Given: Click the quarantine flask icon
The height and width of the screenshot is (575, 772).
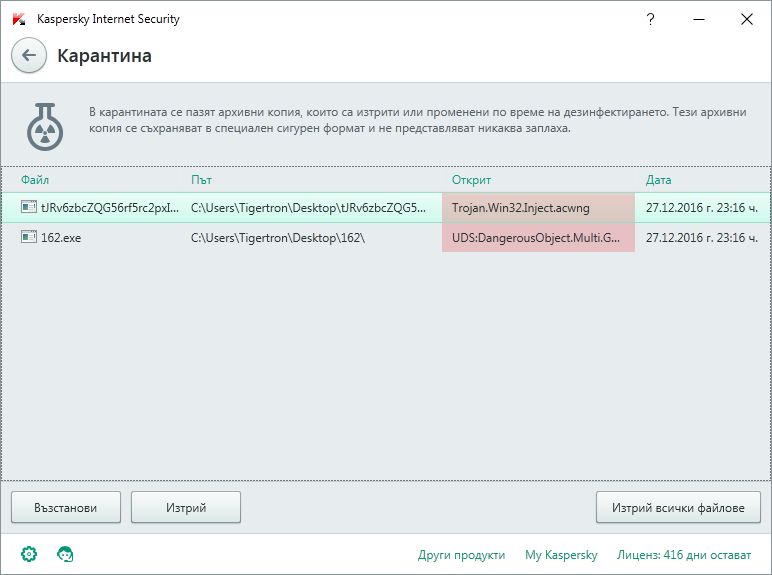Looking at the screenshot, I should point(45,127).
